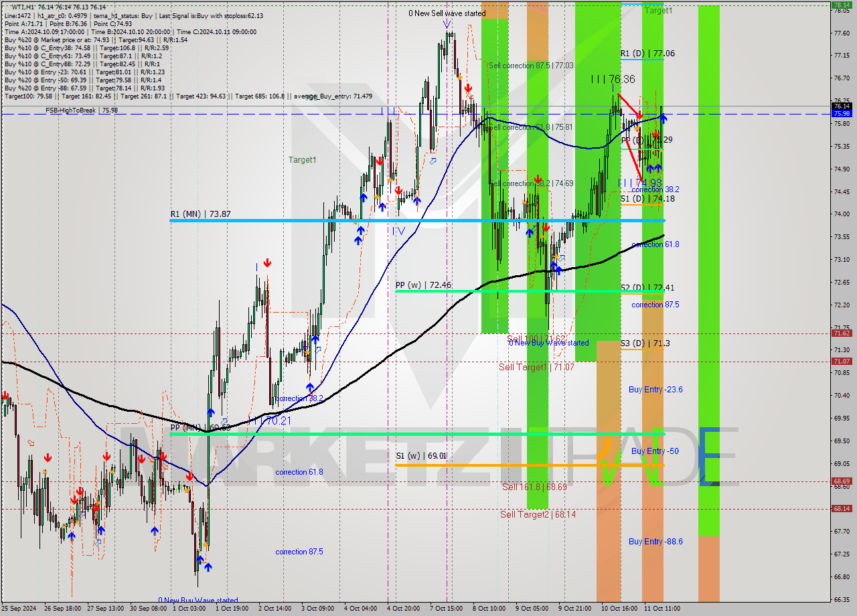The width and height of the screenshot is (857, 616).
Task: Select the 'S1 (w) | 69.01' weekly support label
Action: coord(421,456)
